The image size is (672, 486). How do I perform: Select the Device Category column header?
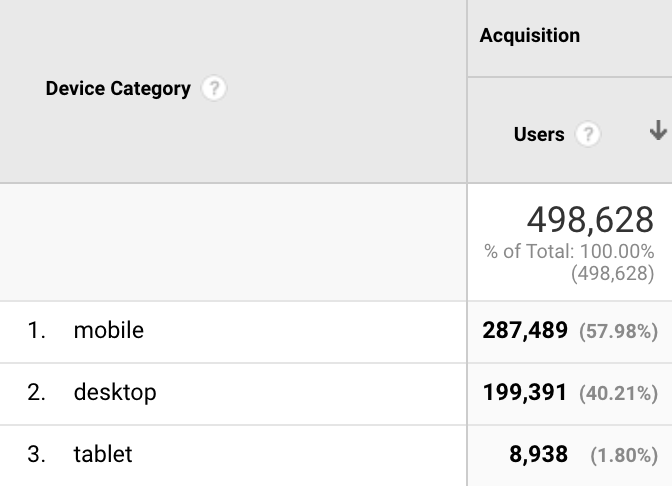[118, 89]
